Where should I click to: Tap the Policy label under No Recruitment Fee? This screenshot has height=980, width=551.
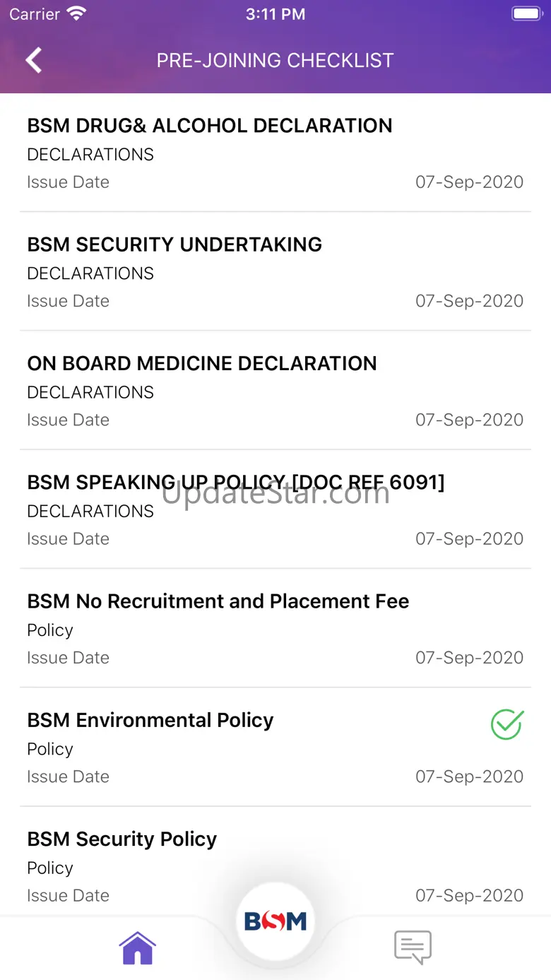click(x=50, y=630)
